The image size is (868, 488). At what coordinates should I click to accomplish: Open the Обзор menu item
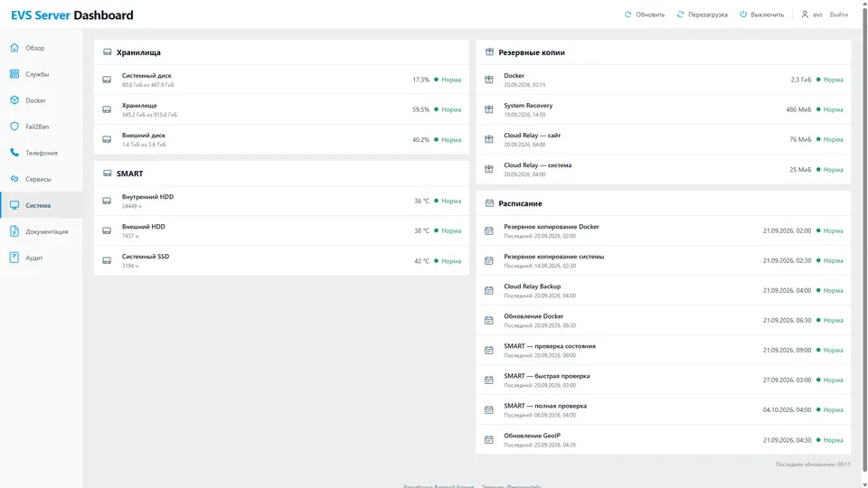[x=42, y=48]
